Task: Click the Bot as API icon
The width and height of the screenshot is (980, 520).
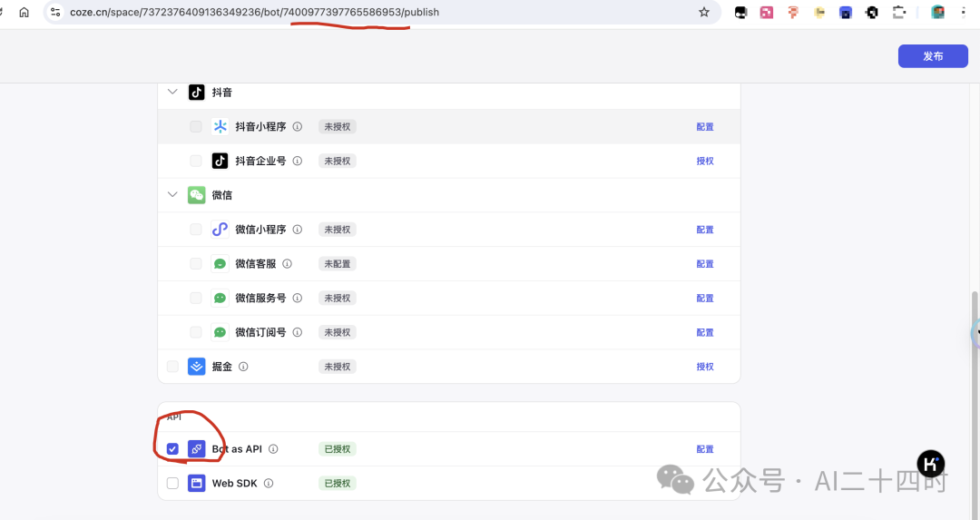Action: 196,448
